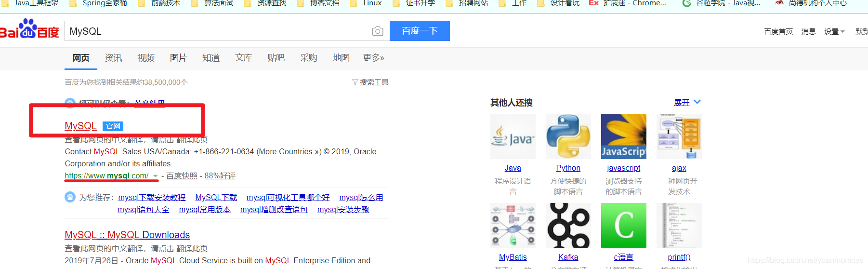Open the Java related search link
This screenshot has width=868, height=269.
click(513, 168)
